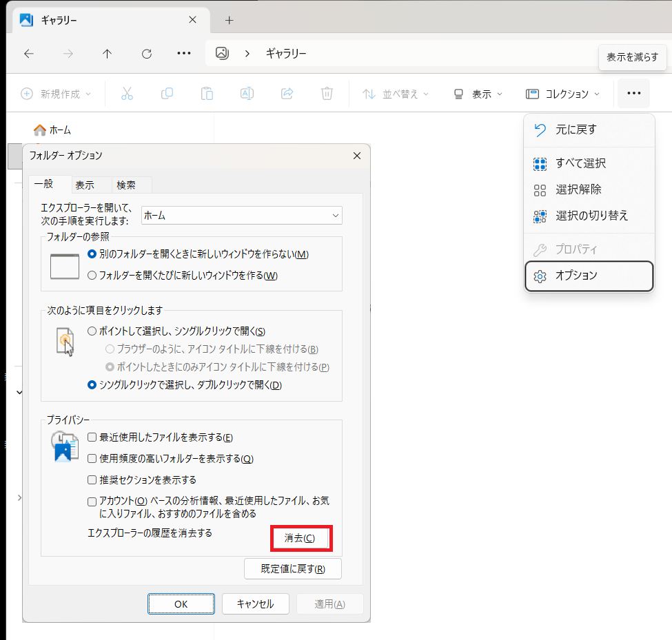672x640 pixels.
Task: Click the forward navigation arrow
Action: tap(68, 54)
